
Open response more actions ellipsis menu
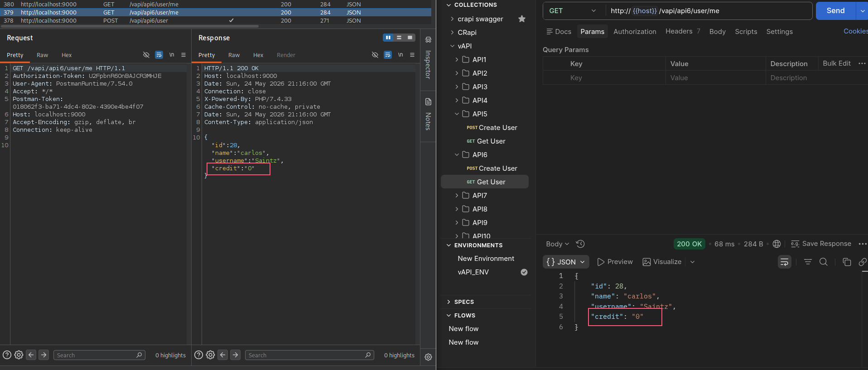pos(863,244)
